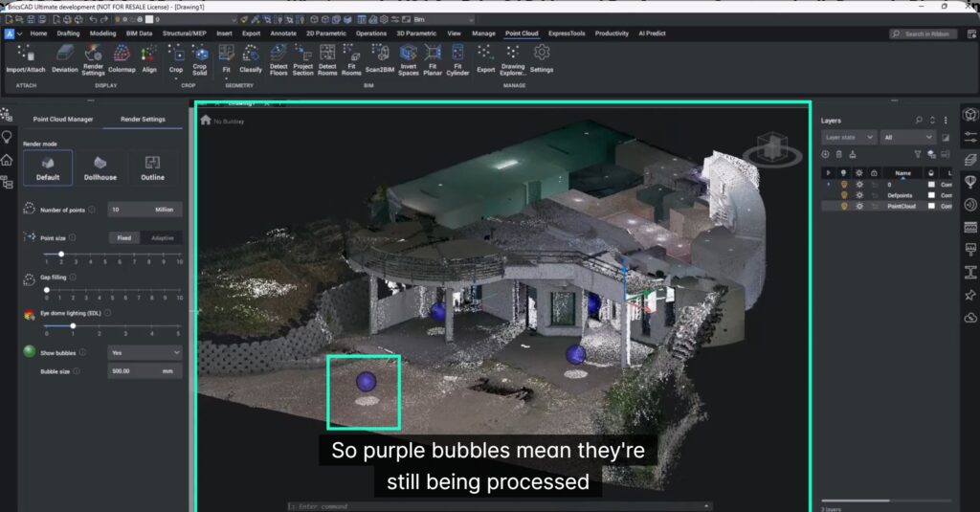Open the Drawing Explorer
The height and width of the screenshot is (512, 980).
(513, 60)
